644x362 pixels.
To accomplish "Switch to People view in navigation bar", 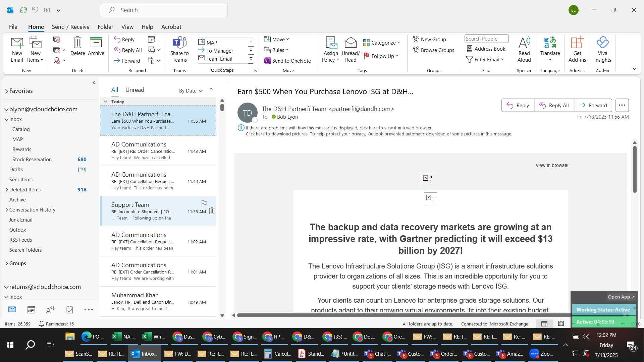I will 50,309.
